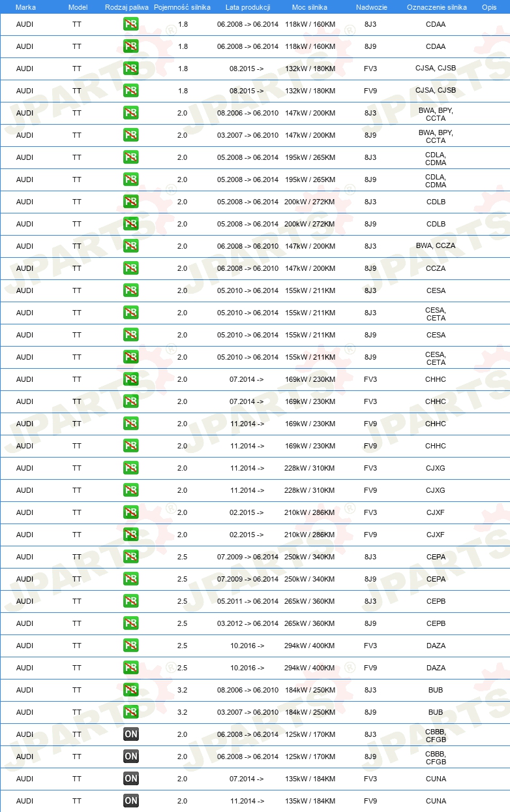510x812 pixels.
Task: Click the PB icon in the 8J9 CEPA row
Action: 131,579
